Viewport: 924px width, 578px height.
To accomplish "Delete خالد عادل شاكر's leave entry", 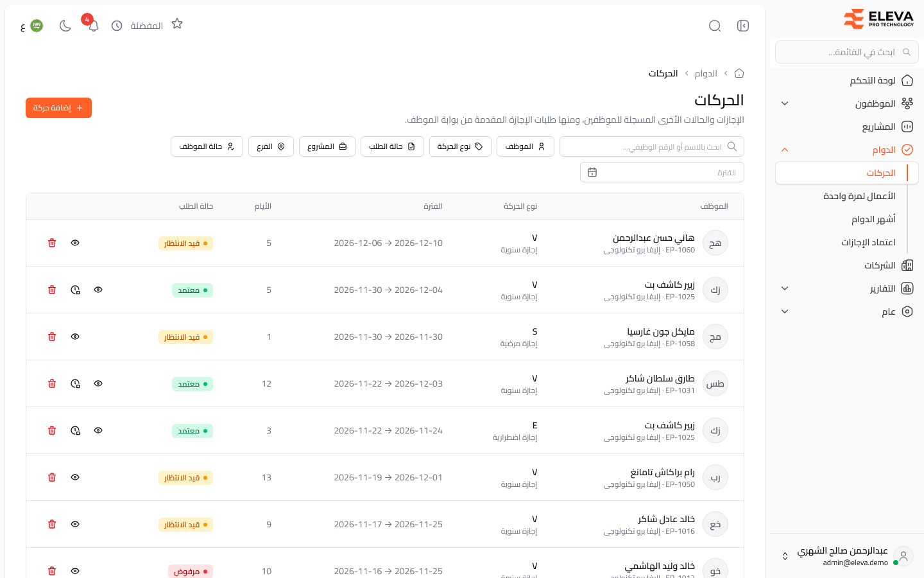I will (x=52, y=524).
